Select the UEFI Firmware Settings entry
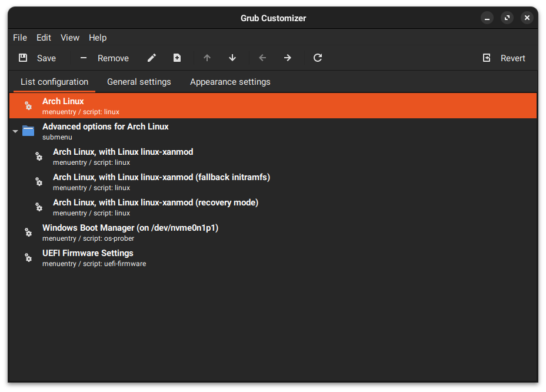This screenshot has height=392, width=546. pos(88,258)
